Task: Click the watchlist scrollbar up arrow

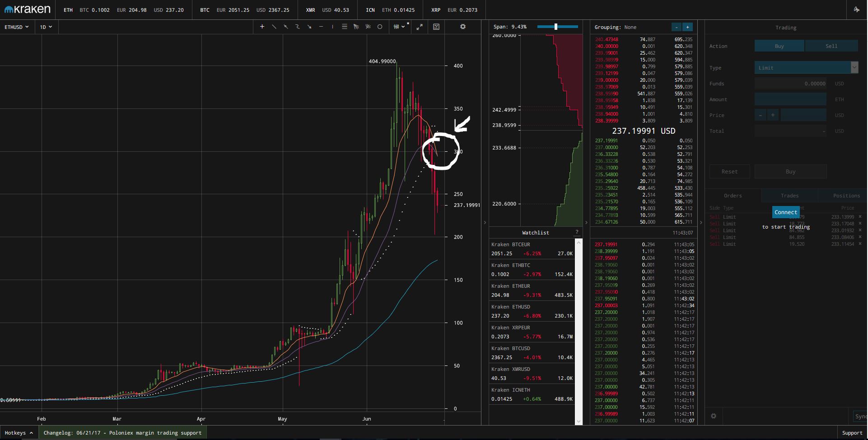Action: (x=579, y=242)
